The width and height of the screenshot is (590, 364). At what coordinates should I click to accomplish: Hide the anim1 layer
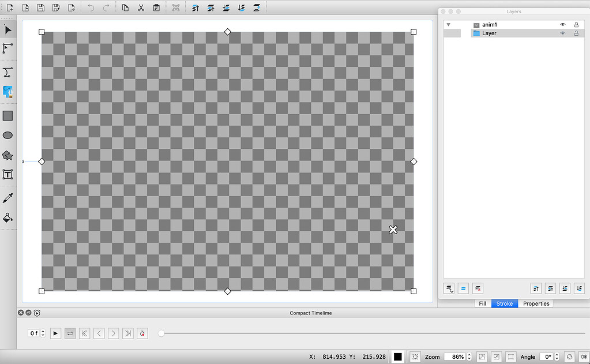pos(562,24)
